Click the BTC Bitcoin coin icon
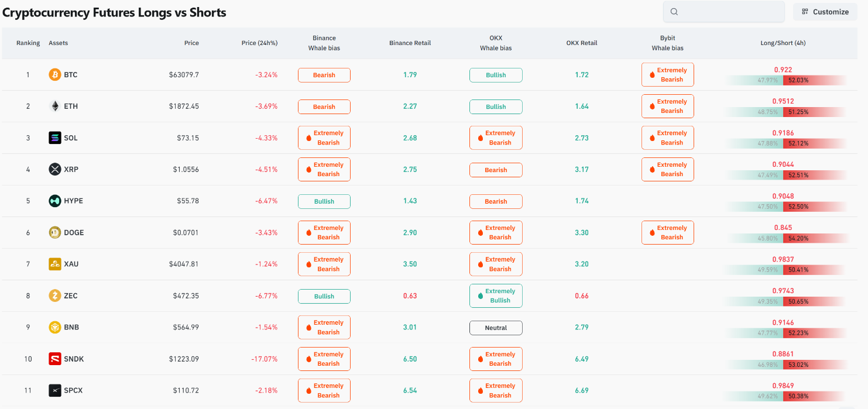868x409 pixels. pyautogui.click(x=54, y=75)
